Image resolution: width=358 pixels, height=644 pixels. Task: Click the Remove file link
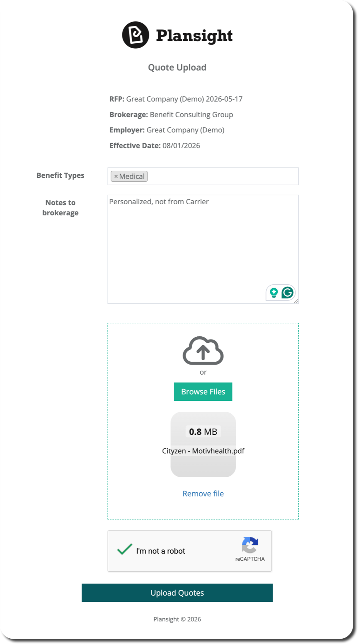[x=203, y=494]
